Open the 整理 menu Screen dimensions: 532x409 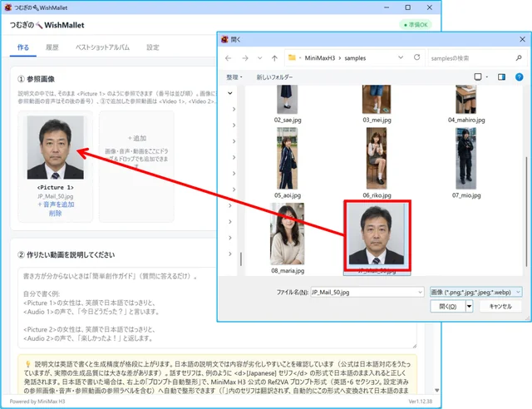234,77
